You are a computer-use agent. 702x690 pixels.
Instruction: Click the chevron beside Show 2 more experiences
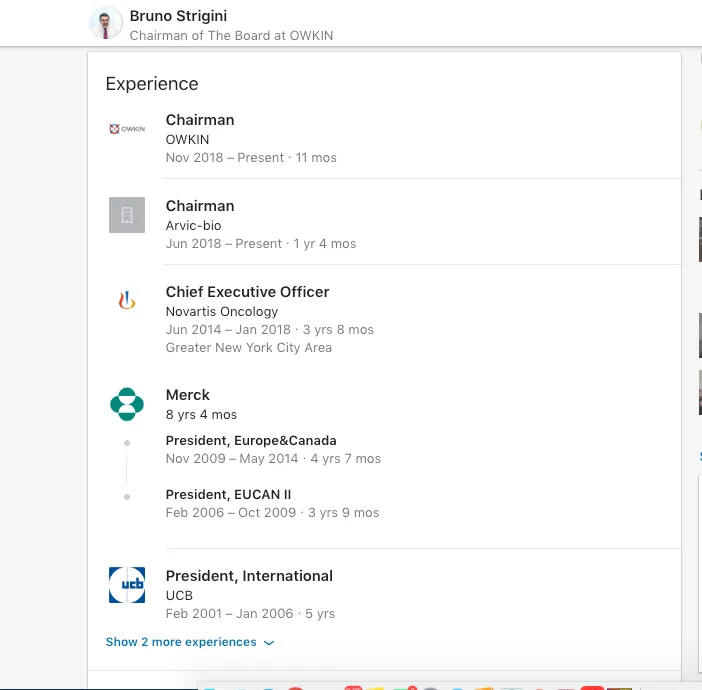coord(269,643)
